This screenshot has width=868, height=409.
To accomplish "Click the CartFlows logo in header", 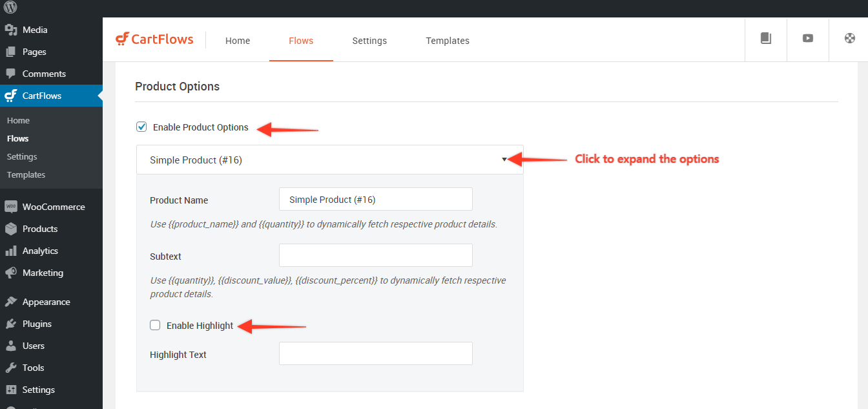I will click(x=154, y=39).
